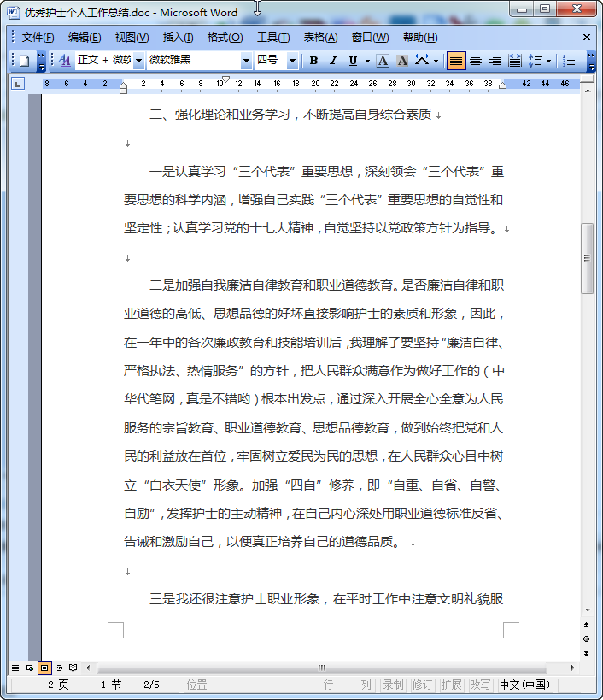Open the font name dropdown 微软雅黑
This screenshot has width=603, height=700.
tap(246, 61)
